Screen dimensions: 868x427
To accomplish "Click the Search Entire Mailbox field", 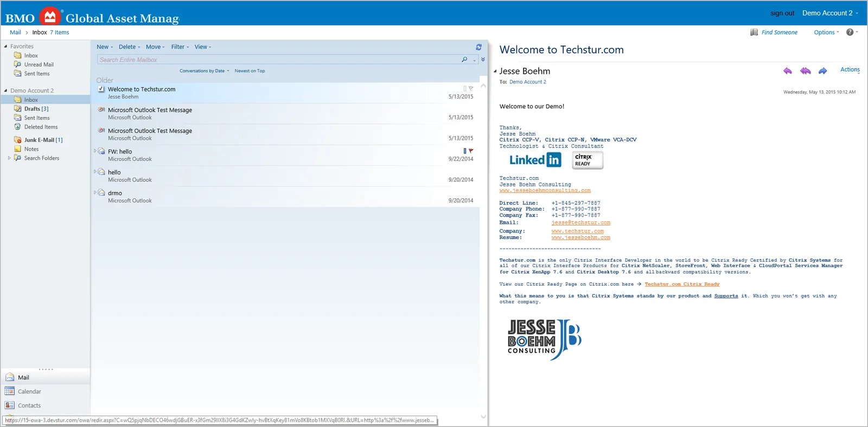I will click(278, 60).
